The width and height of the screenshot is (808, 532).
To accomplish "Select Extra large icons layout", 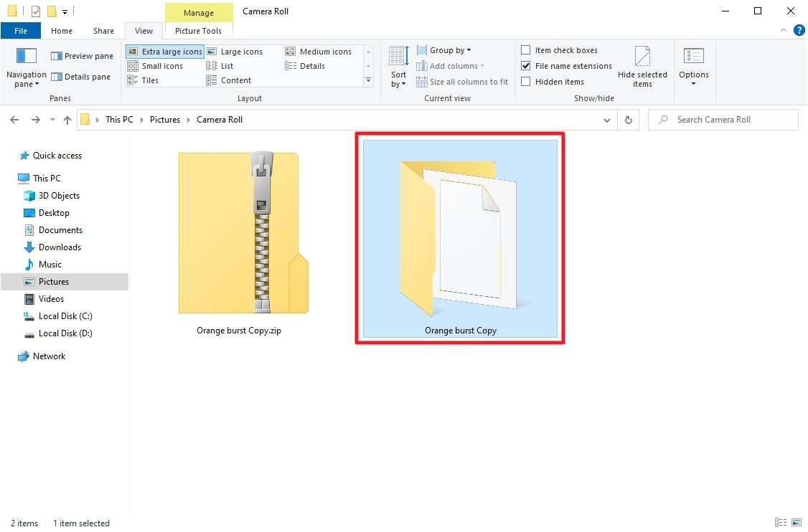I will pos(165,52).
